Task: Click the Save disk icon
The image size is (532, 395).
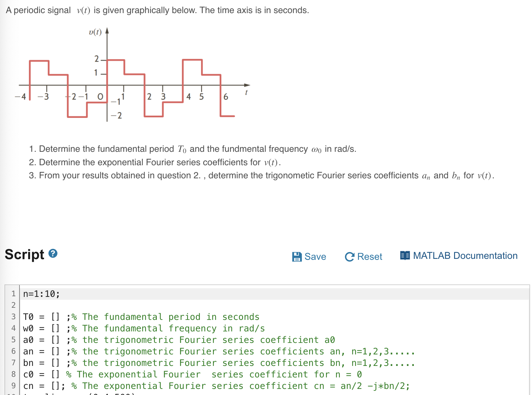Action: pyautogui.click(x=297, y=256)
